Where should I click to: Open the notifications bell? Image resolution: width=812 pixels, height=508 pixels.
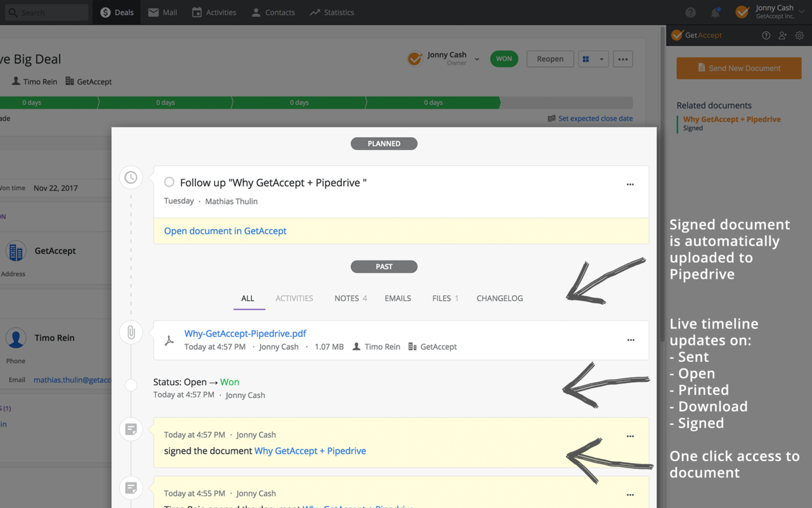pos(716,12)
